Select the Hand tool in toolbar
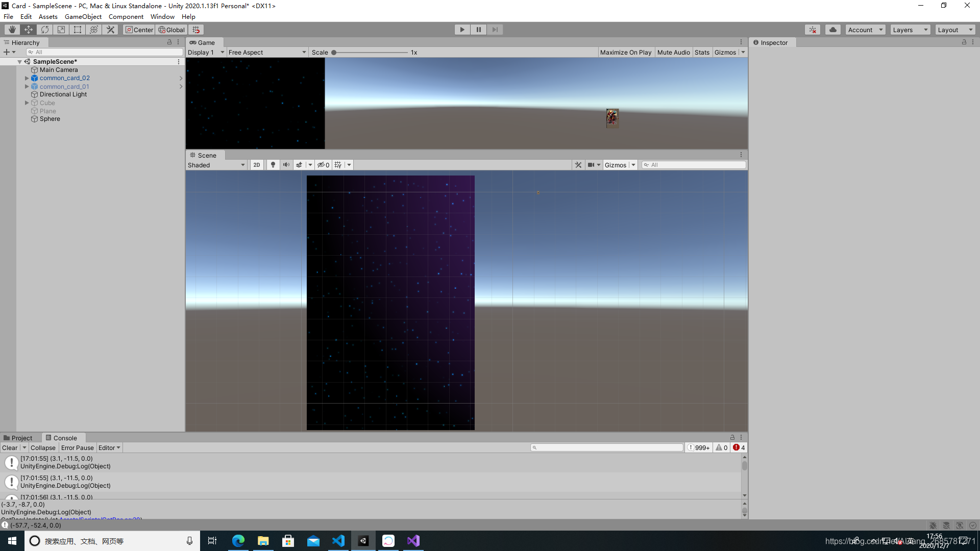This screenshot has width=980, height=551. 12,30
